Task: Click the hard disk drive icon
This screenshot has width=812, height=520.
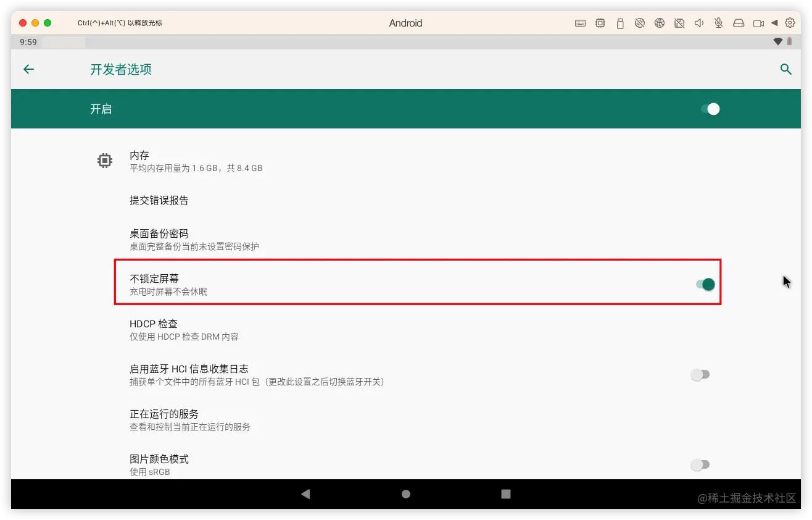Action: 739,23
